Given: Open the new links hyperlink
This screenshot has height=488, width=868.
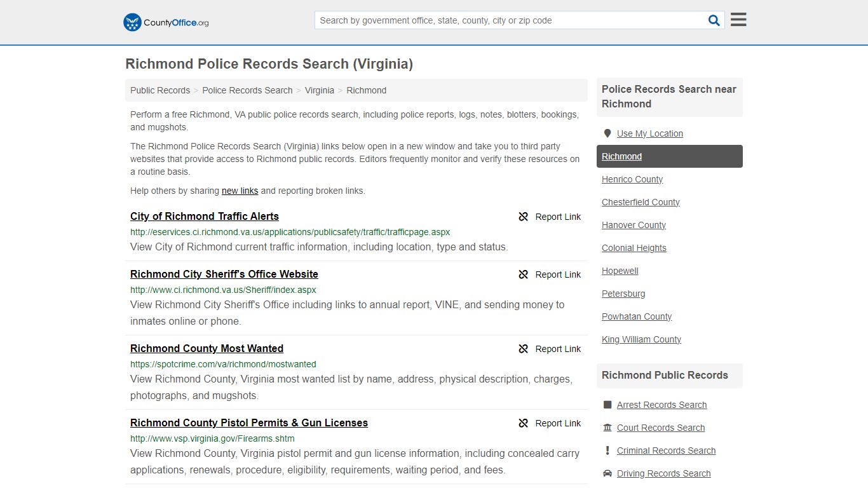Looking at the screenshot, I should 240,191.
